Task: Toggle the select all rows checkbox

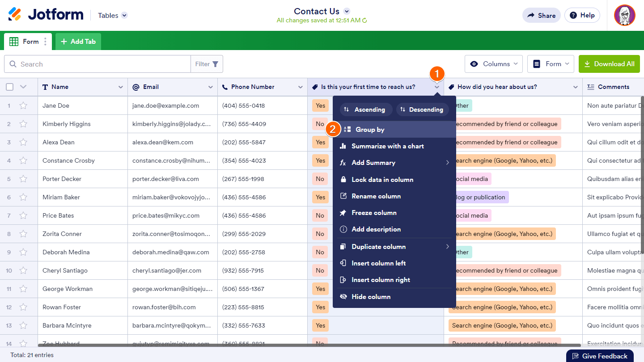Action: tap(9, 87)
